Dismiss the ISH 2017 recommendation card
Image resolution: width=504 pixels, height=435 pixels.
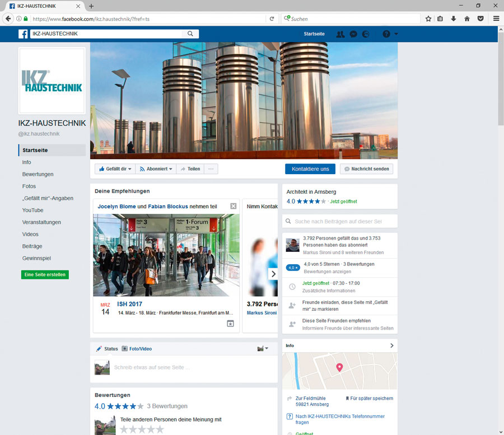[x=234, y=206]
